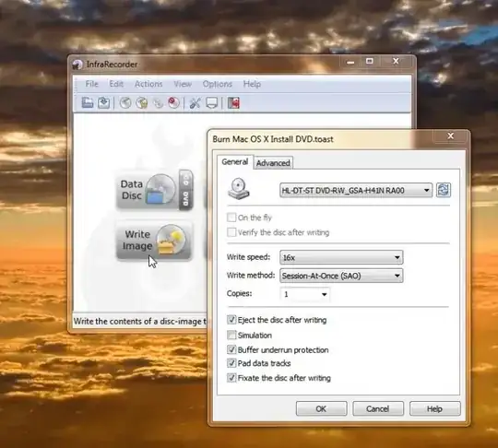Open the Help menu
The height and width of the screenshot is (448, 498).
pyautogui.click(x=252, y=84)
